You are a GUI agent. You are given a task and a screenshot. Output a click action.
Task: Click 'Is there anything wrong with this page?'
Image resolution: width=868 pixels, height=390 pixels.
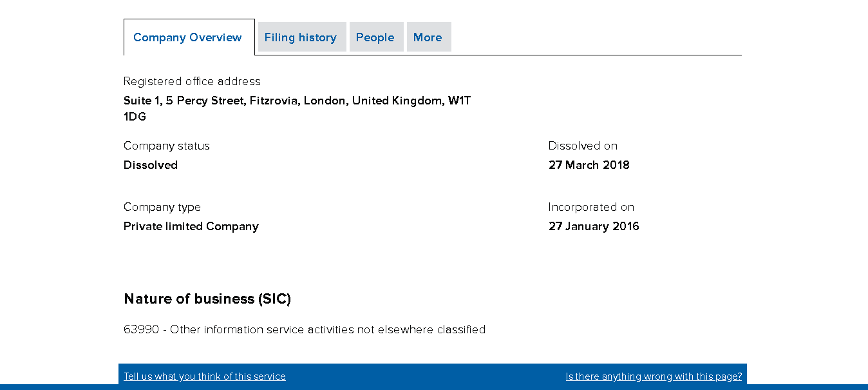(654, 376)
